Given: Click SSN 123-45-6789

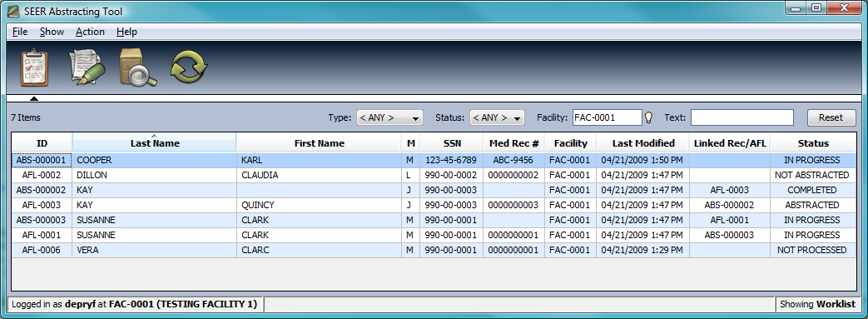Looking at the screenshot, I should click(x=451, y=160).
